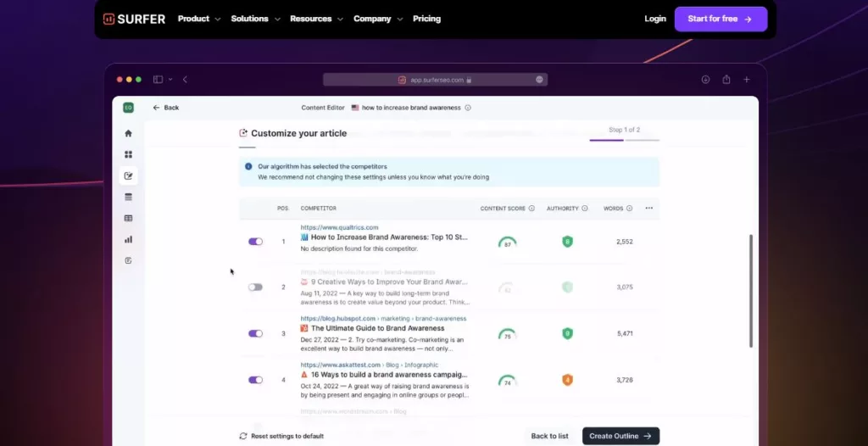Open The Ultimate Guide to Brand Awareness
The height and width of the screenshot is (446, 868).
[x=377, y=328]
